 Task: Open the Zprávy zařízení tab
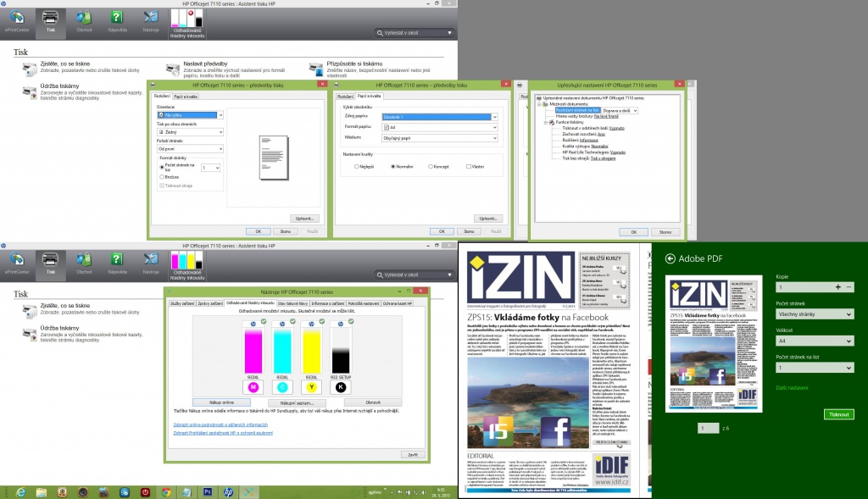pyautogui.click(x=210, y=303)
